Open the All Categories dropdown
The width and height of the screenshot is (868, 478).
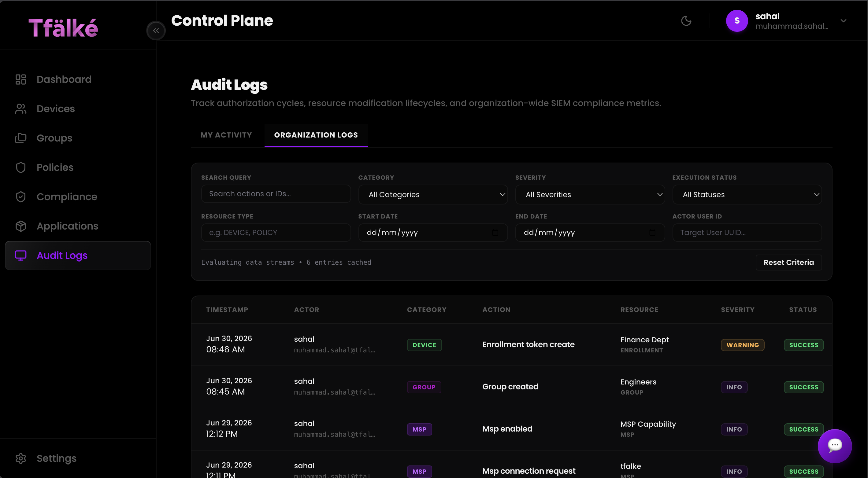coord(433,195)
